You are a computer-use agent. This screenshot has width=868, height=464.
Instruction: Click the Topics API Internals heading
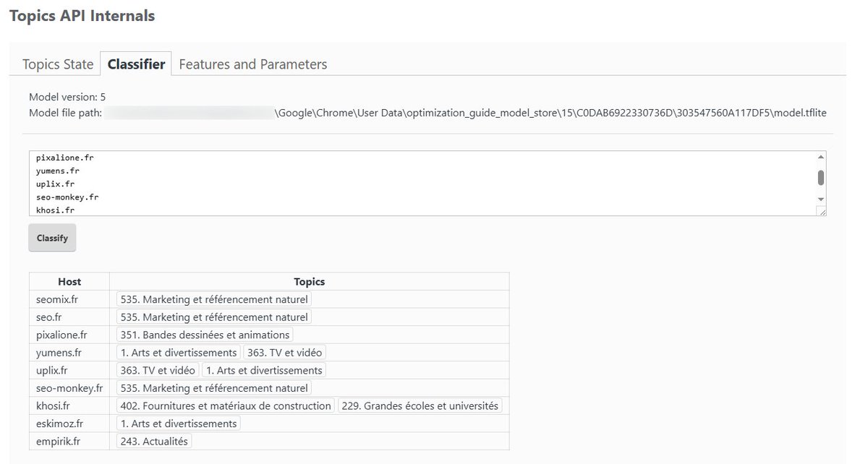tap(82, 15)
